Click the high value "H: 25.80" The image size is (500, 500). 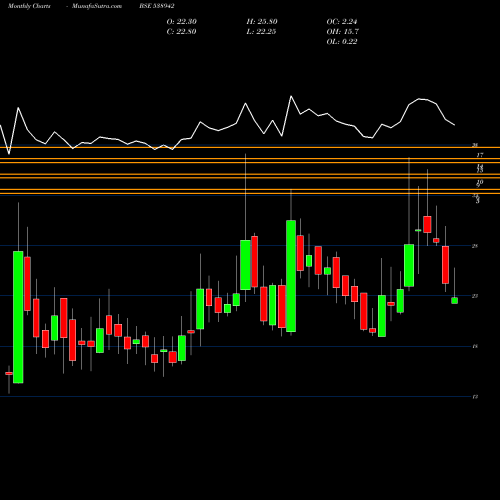(262, 22)
